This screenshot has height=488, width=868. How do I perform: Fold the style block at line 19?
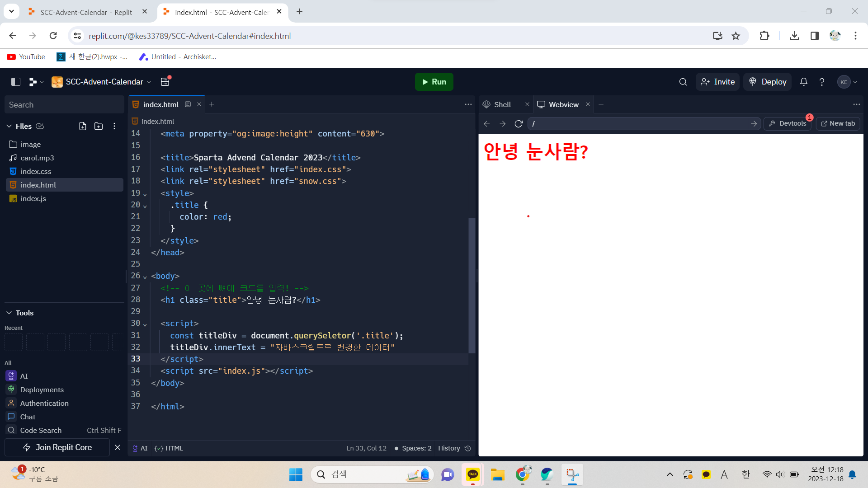point(145,194)
